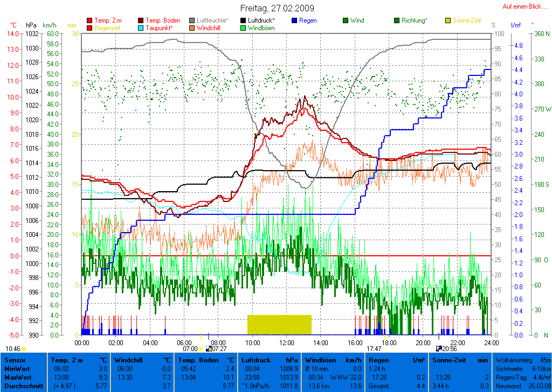Click the sunrise icon next to 07:00
Viewport: 552px width, 392px height.
click(201, 349)
